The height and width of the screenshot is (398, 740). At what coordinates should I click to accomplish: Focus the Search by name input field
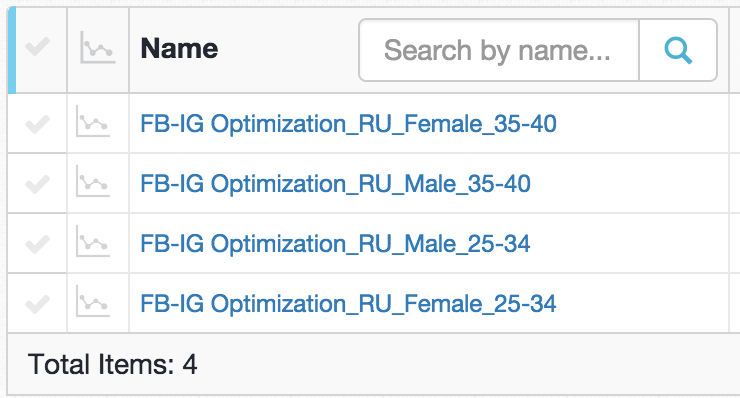click(x=498, y=50)
